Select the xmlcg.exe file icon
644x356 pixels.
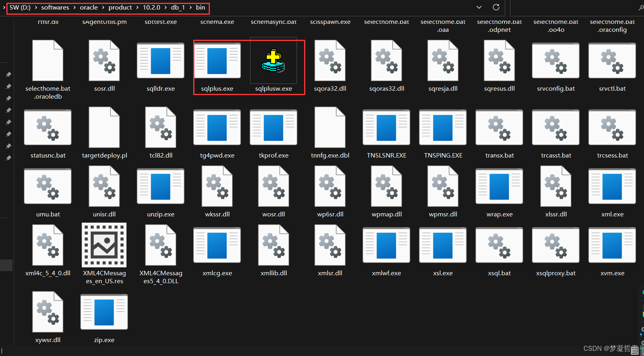pyautogui.click(x=217, y=245)
